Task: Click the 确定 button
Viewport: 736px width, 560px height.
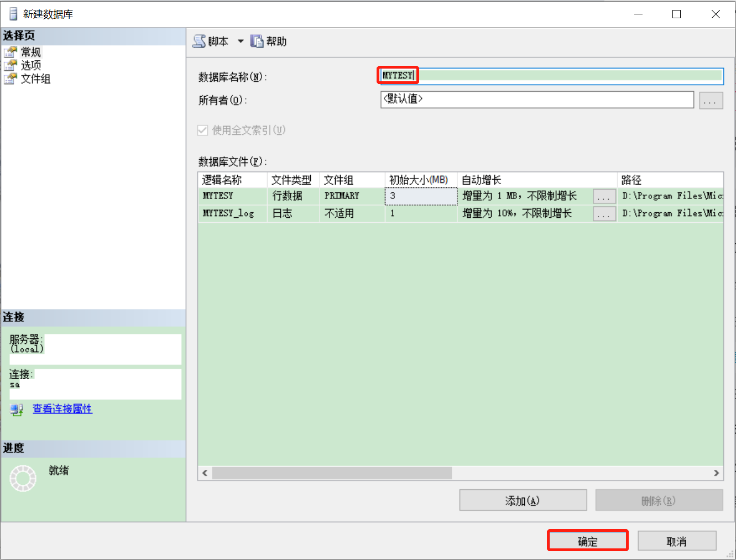Action: tap(588, 541)
